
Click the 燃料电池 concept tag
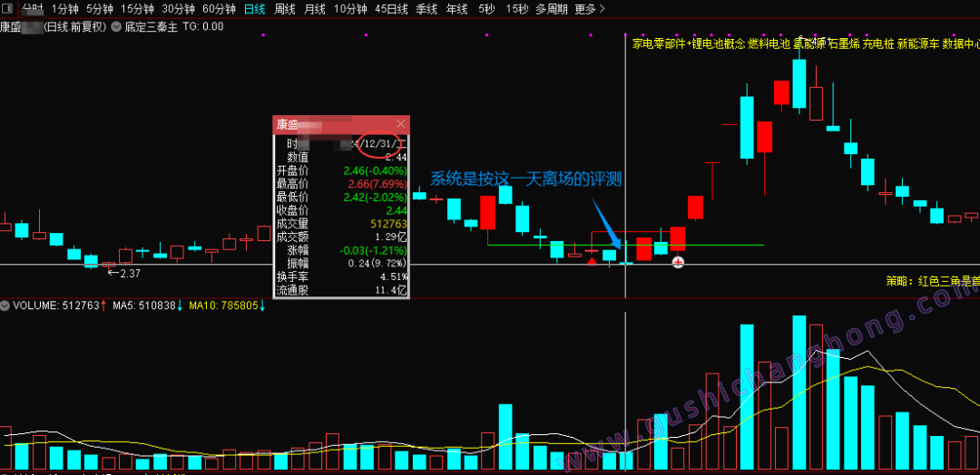click(769, 44)
